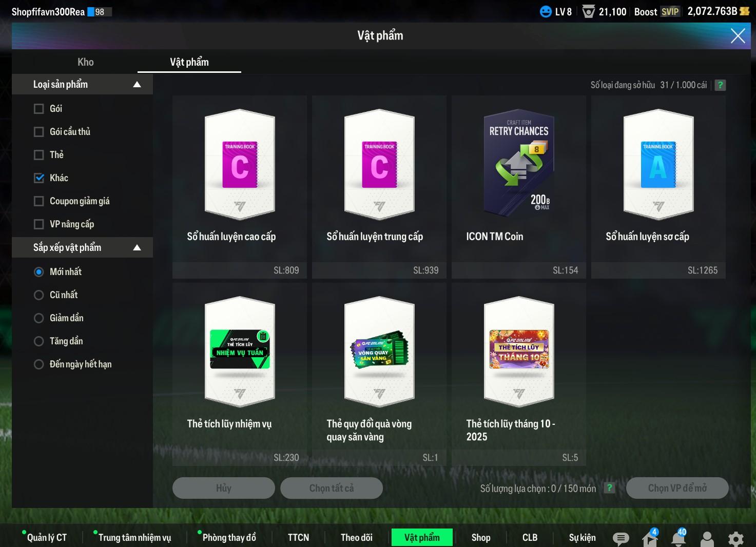Open the notification bell icon

pyautogui.click(x=678, y=538)
